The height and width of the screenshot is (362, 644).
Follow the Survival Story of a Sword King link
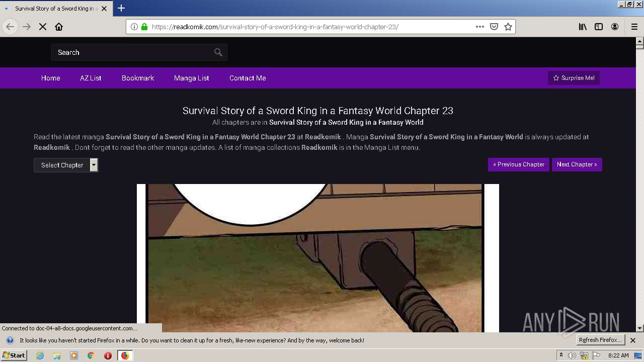tap(346, 122)
